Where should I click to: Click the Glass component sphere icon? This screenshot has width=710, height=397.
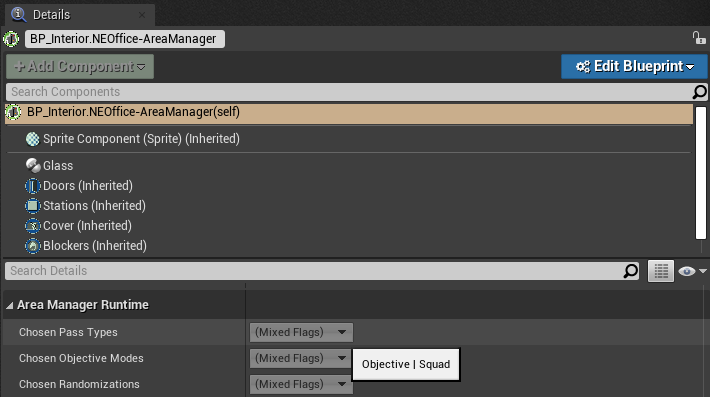click(x=33, y=166)
